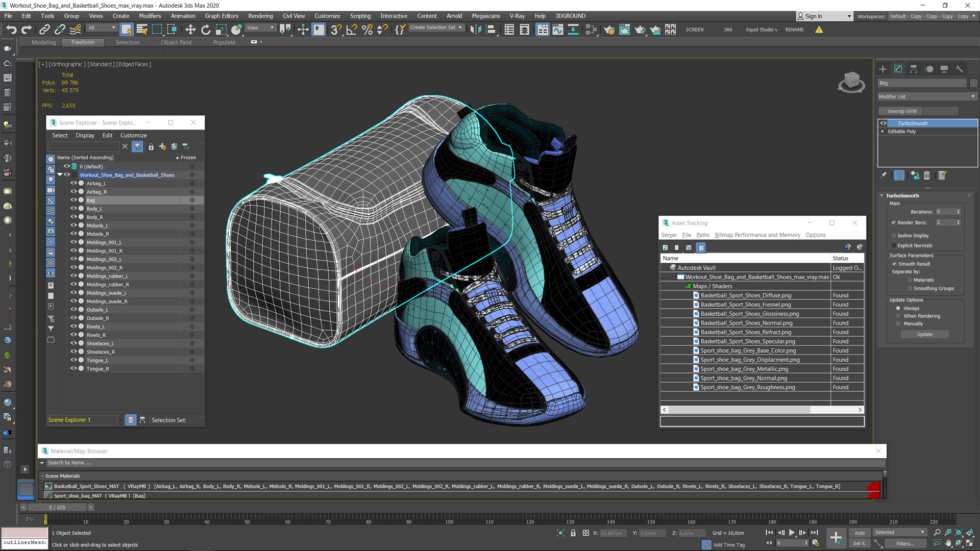Select the Rotate transform tool
Viewport: 980px width, 551px height.
point(206,30)
